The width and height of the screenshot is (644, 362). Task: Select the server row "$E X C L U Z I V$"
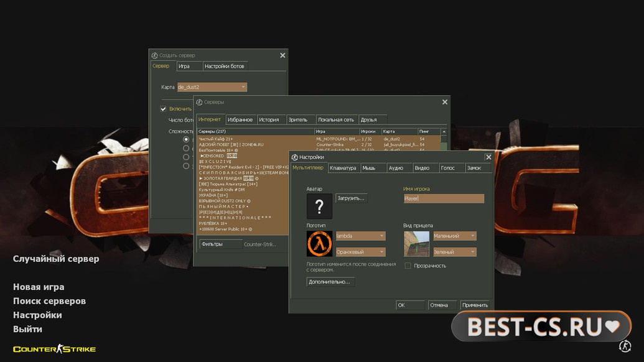point(243,162)
